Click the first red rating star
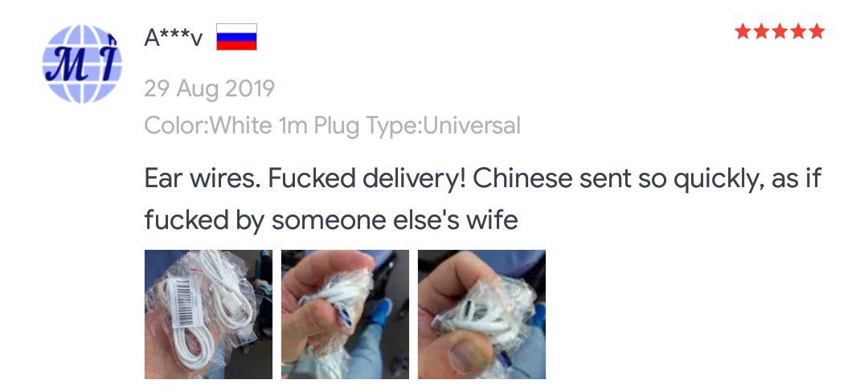 pyautogui.click(x=743, y=31)
